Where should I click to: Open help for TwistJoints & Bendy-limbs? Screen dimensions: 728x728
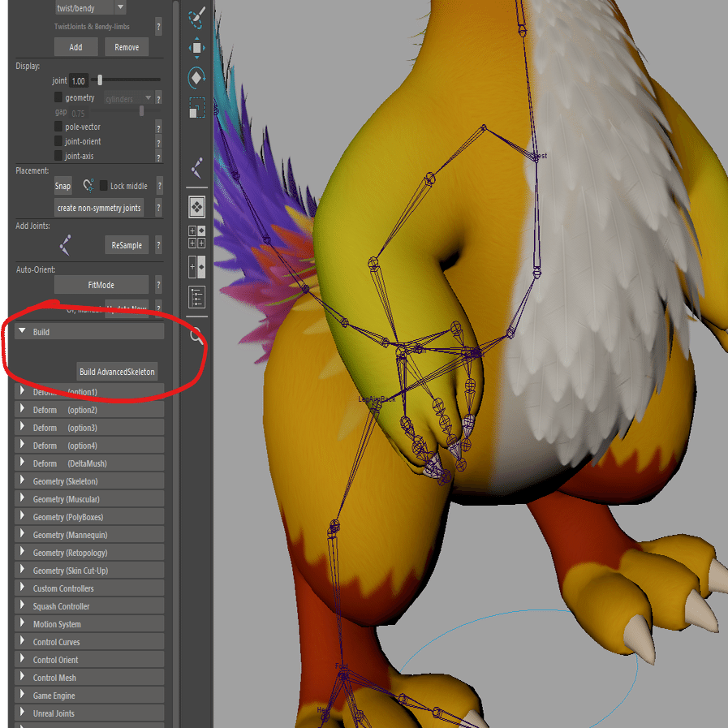159,27
